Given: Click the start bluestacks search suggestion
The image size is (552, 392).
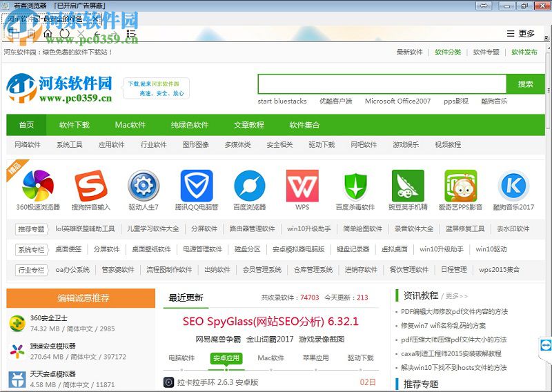Looking at the screenshot, I should (282, 101).
